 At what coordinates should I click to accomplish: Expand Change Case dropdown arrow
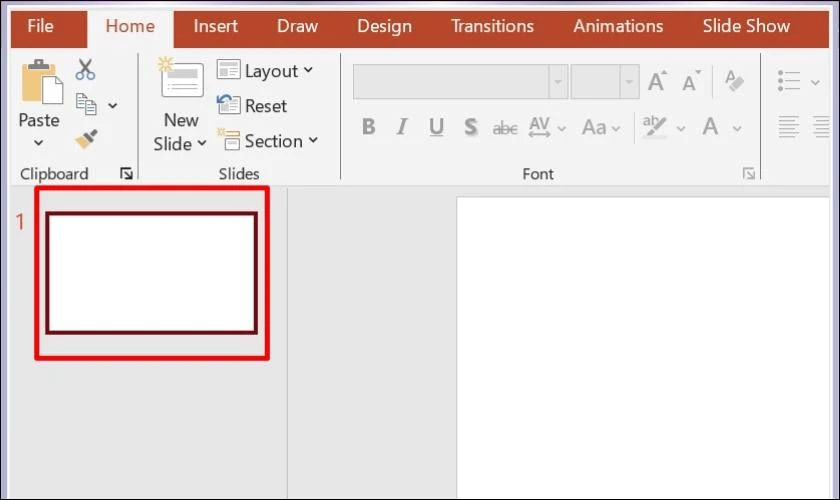[x=616, y=129]
